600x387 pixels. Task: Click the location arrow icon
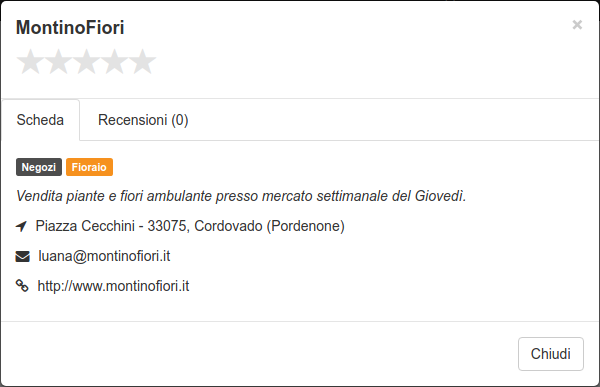21,226
